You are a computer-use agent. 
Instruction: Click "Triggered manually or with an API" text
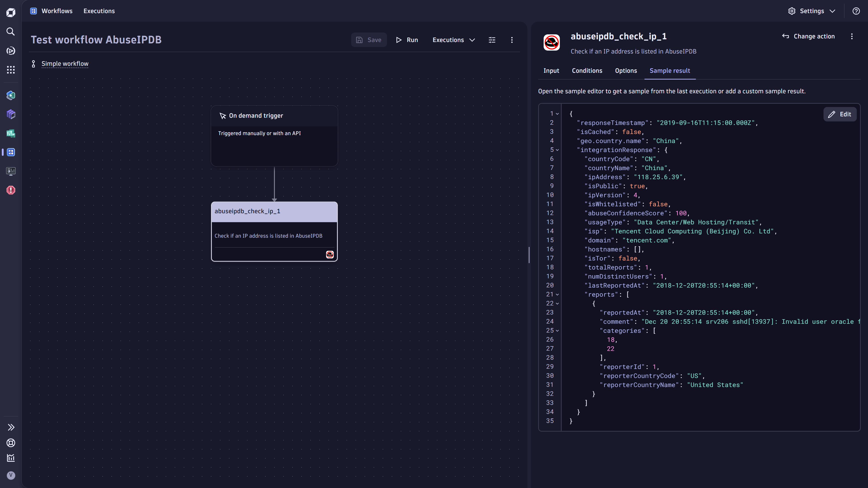(259, 133)
